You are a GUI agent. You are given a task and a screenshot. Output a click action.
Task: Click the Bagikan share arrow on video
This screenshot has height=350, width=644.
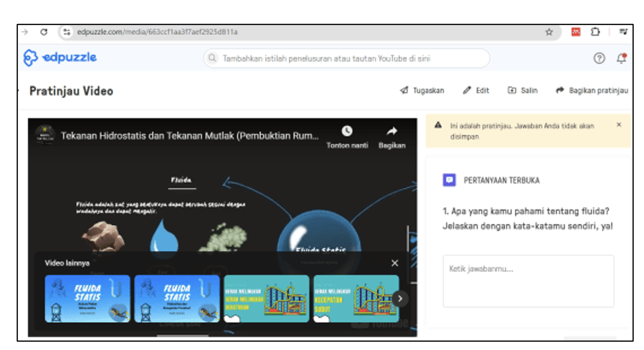(392, 131)
